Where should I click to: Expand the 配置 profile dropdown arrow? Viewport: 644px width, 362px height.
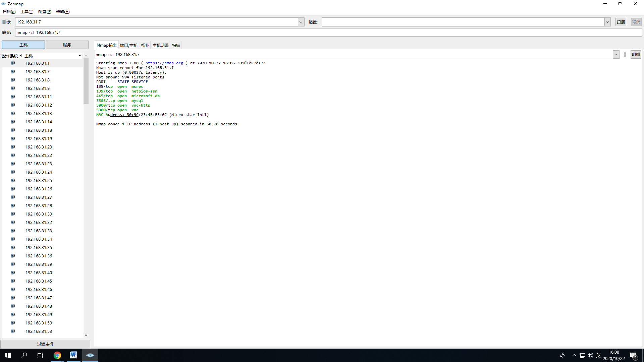[607, 22]
